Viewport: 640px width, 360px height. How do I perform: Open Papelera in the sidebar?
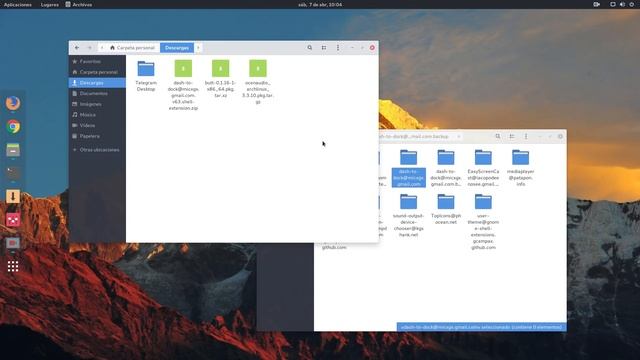pyautogui.click(x=97, y=136)
